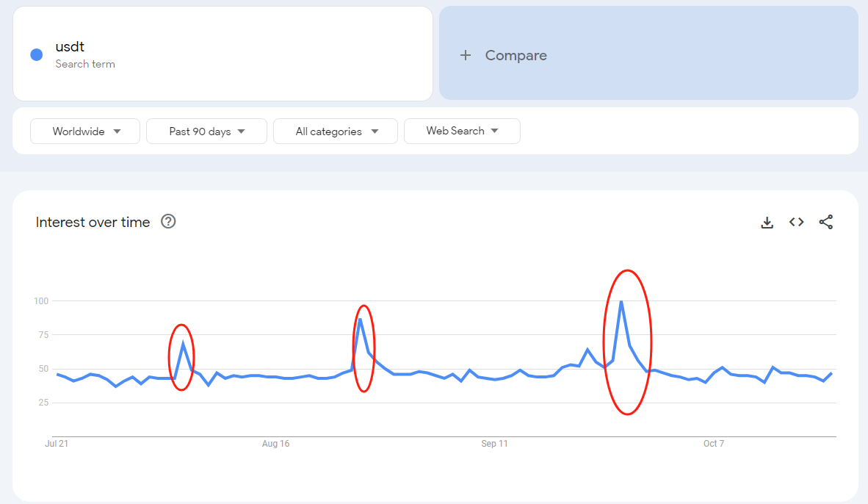Screen dimensions: 868x504
Task: Click the Compare text to add term
Action: (516, 55)
